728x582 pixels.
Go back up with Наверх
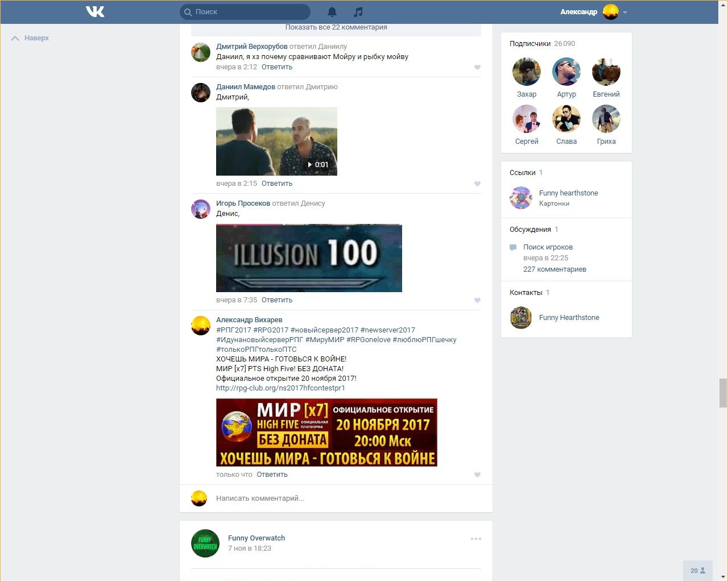tap(30, 38)
